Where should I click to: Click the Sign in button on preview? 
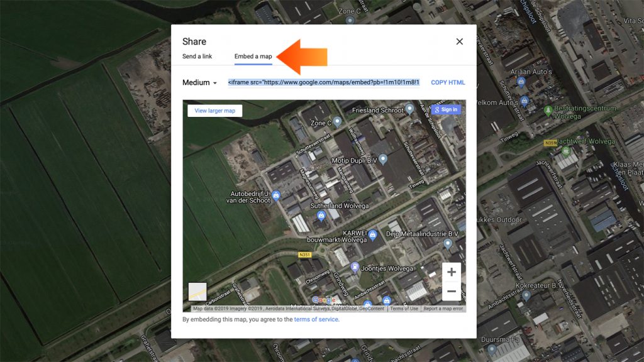[x=446, y=109]
